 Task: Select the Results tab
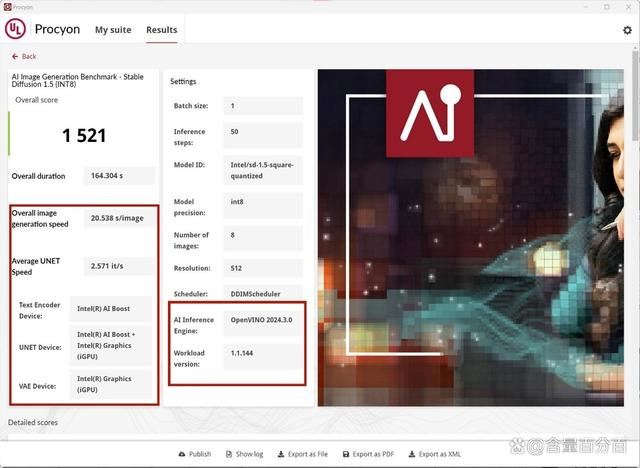click(x=162, y=30)
